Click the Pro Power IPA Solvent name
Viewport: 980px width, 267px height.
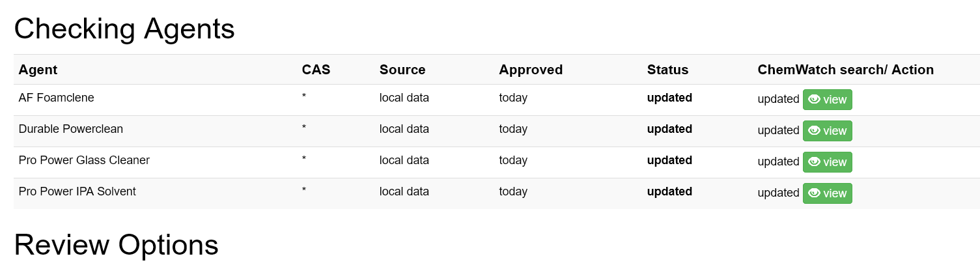[77, 191]
